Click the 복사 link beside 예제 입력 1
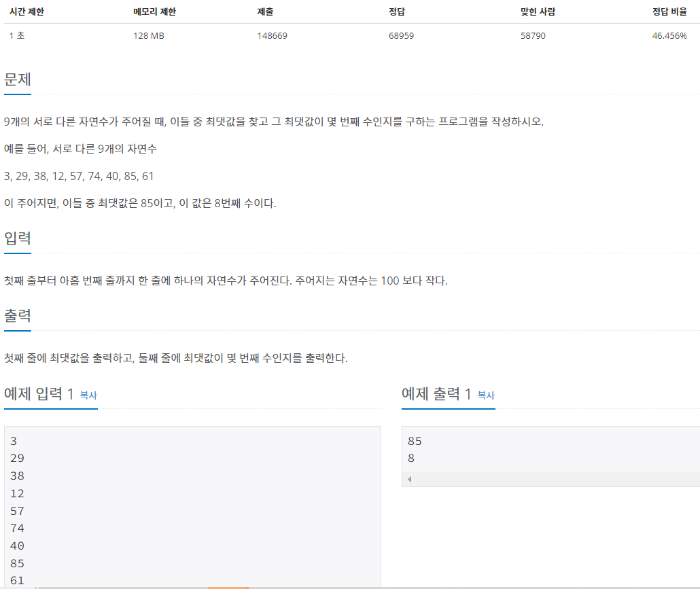700x589 pixels. [88, 395]
